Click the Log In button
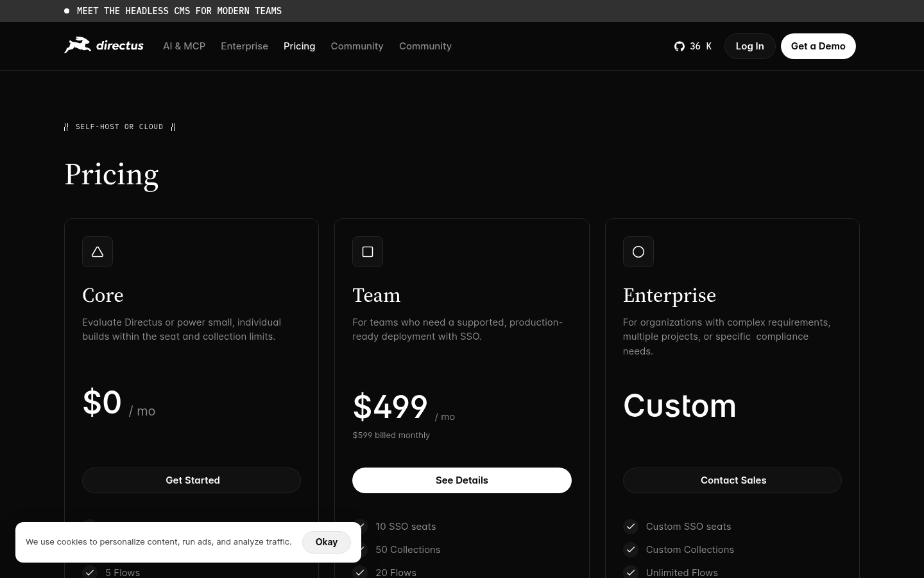 click(749, 46)
